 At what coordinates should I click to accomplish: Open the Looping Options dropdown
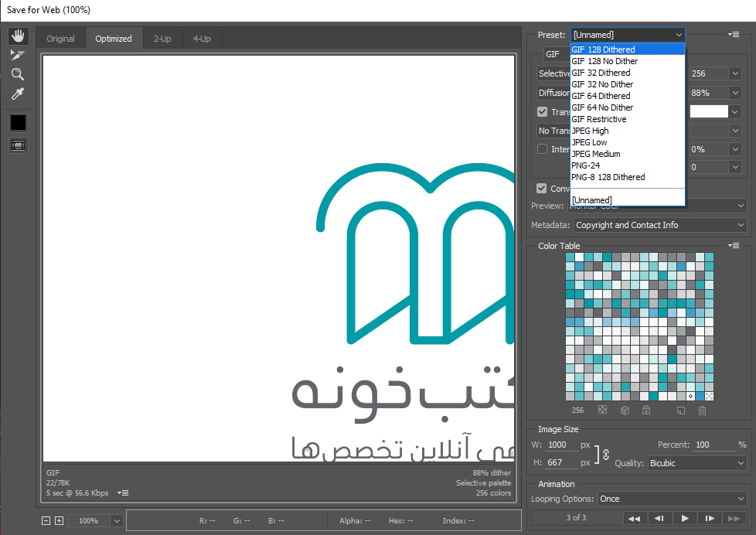[x=672, y=499]
